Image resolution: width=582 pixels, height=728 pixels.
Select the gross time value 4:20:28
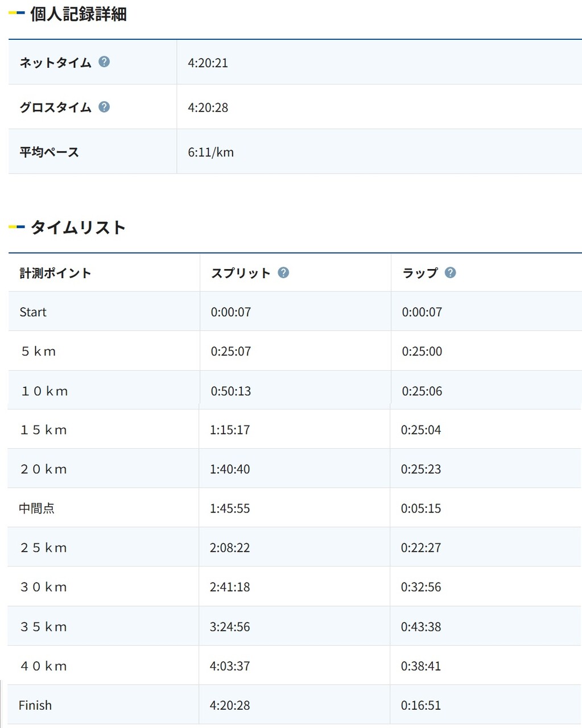click(x=208, y=107)
